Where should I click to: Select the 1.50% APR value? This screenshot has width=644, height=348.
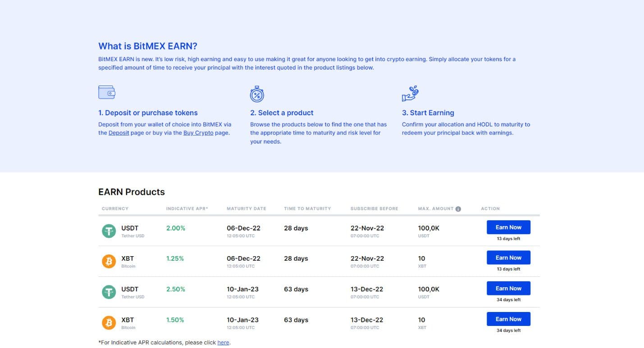[x=175, y=320]
